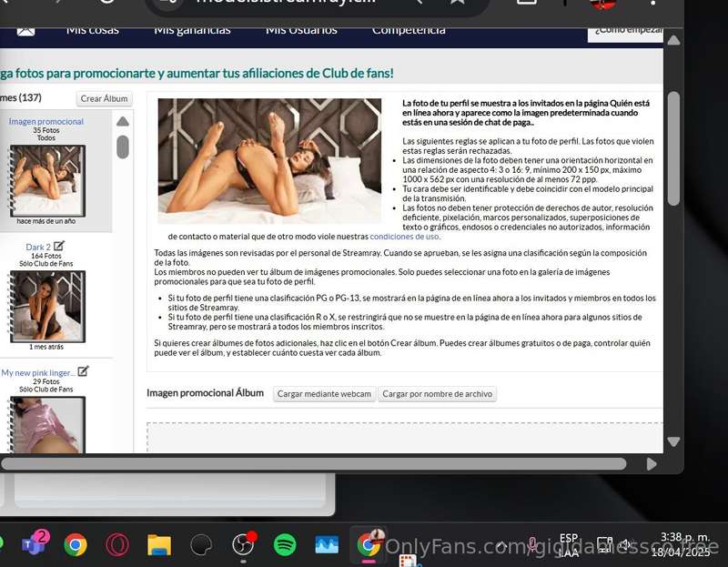This screenshot has width=728, height=567.
Task: Click the mail envelope icon in navbar
Action: point(25,31)
